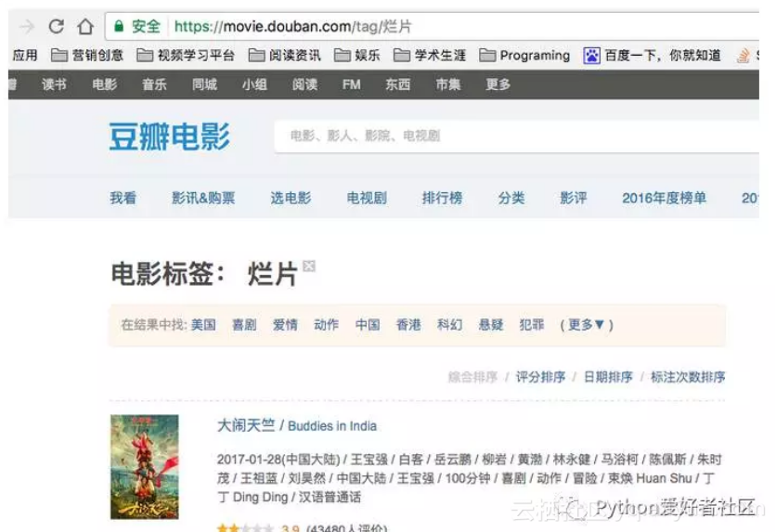This screenshot has height=532, width=776.
Task: Remove the 烂片 tag with the small x icon
Action: (x=309, y=266)
